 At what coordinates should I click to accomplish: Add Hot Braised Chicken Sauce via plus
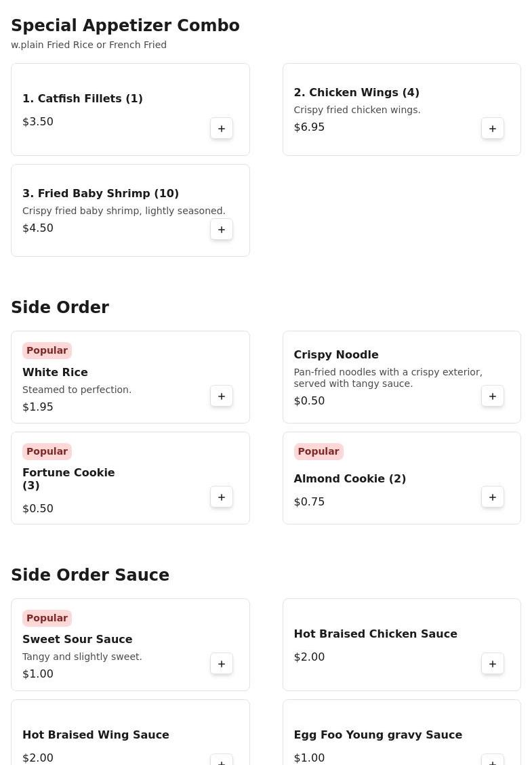(x=493, y=664)
